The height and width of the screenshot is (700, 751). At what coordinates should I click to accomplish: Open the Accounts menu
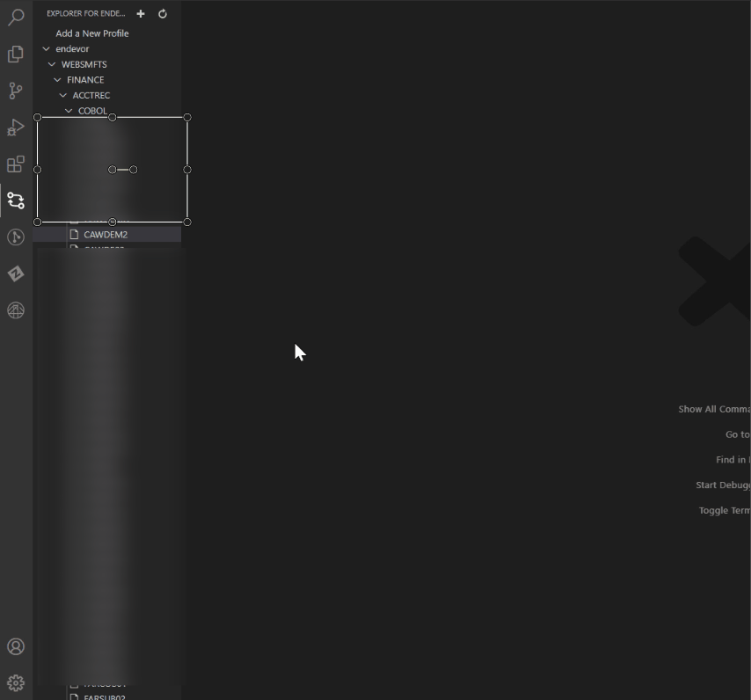[x=16, y=646]
